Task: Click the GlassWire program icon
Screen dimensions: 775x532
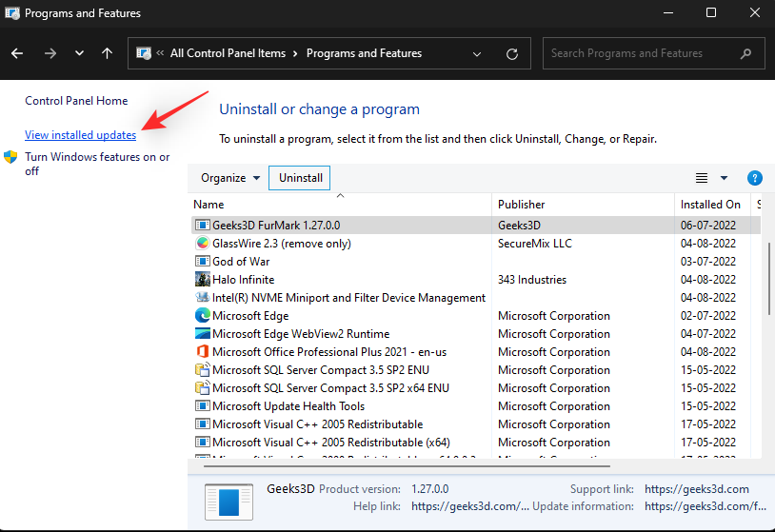Action: click(202, 244)
